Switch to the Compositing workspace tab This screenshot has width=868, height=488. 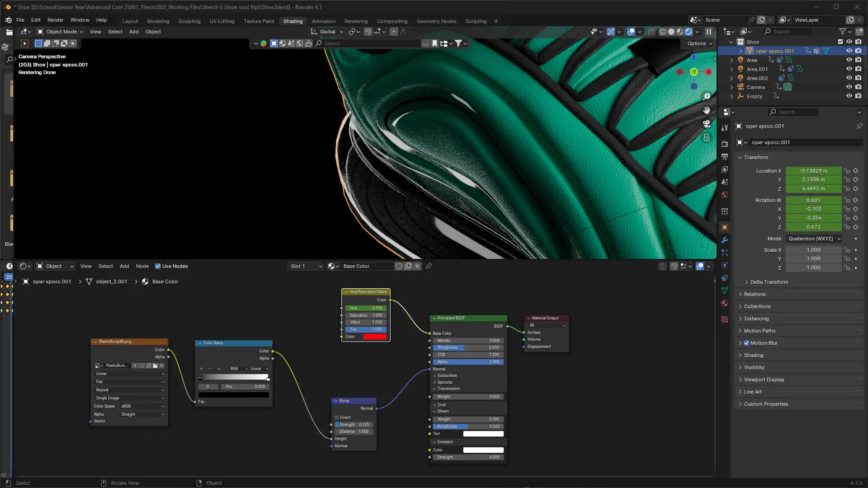392,21
